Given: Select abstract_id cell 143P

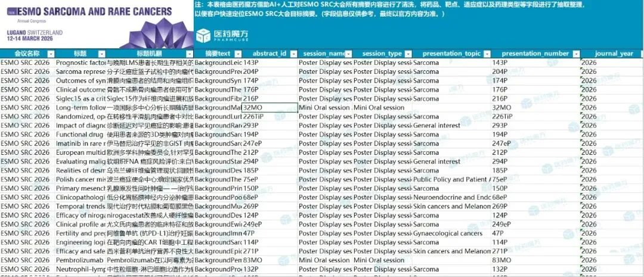Looking at the screenshot, I should (x=270, y=63).
